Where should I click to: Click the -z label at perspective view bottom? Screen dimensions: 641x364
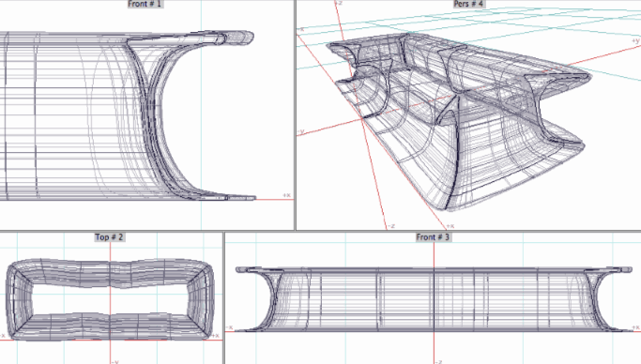tap(390, 226)
